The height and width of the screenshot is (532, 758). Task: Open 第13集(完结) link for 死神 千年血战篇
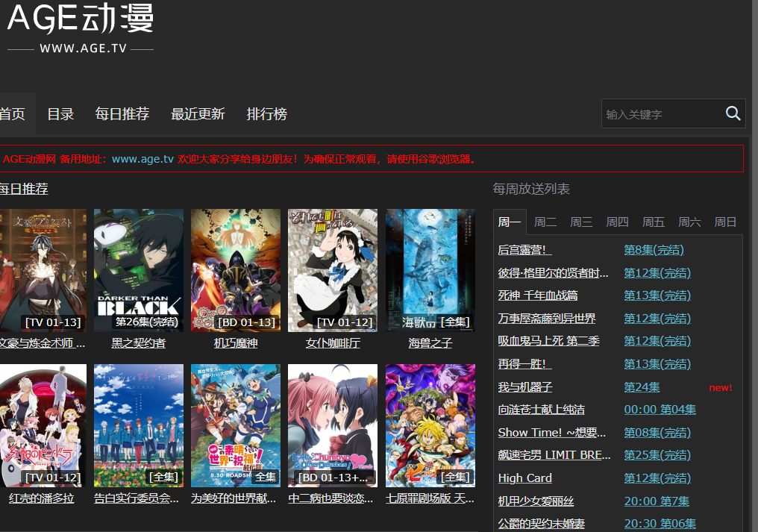[x=657, y=295]
